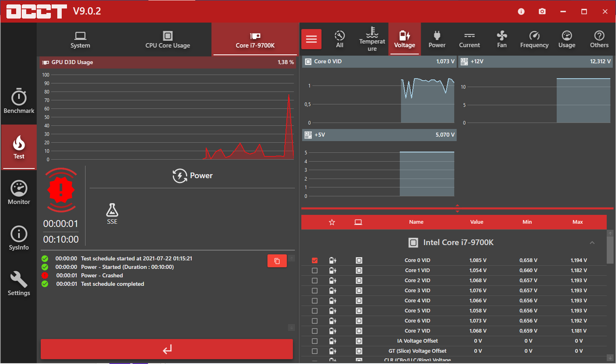Uncheck the Core 0 VID checkbox
Viewport: 616px width, 364px height.
click(x=315, y=260)
